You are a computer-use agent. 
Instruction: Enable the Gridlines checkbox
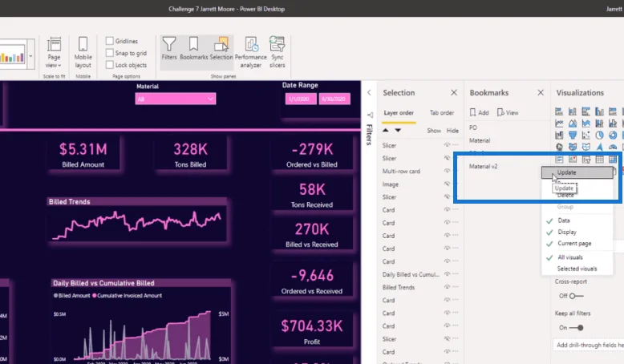coord(109,41)
